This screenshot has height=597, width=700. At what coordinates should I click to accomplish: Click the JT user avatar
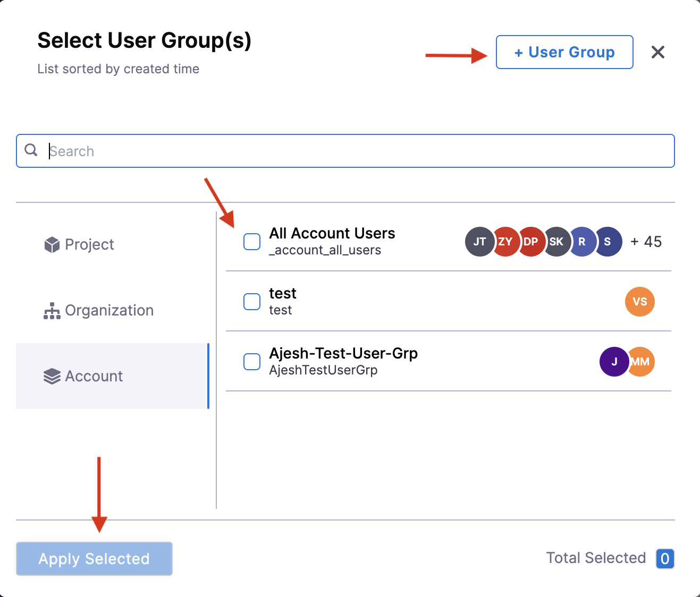(479, 242)
